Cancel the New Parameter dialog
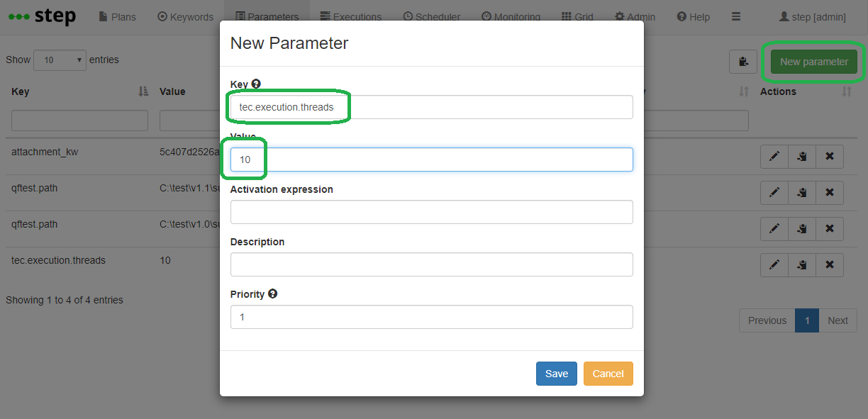Image resolution: width=868 pixels, height=419 pixels. pos(608,374)
